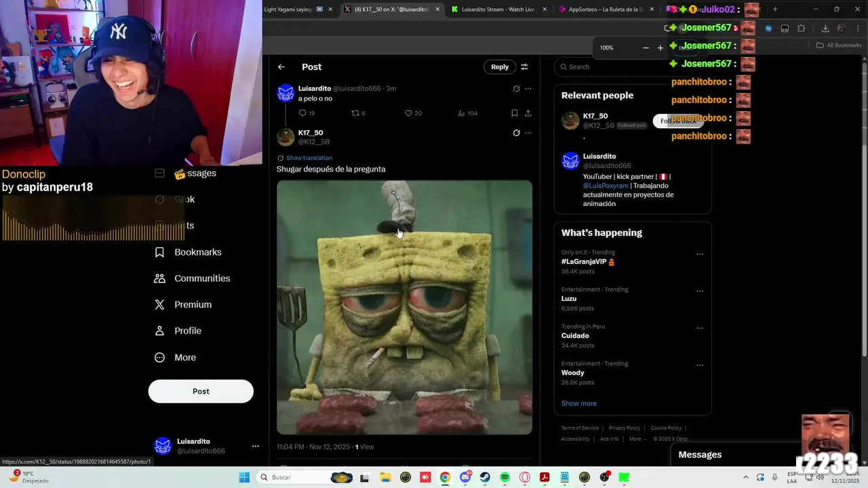Screen dimensions: 868x488
Task: Open the more options on Luisardito's post
Action: click(x=528, y=89)
